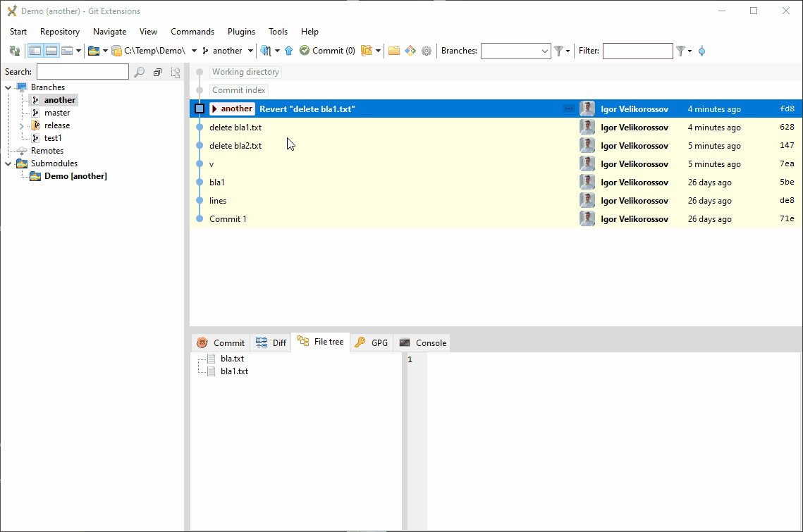Click the collapse all tree icon
Image resolution: width=803 pixels, height=532 pixels.
(x=158, y=72)
